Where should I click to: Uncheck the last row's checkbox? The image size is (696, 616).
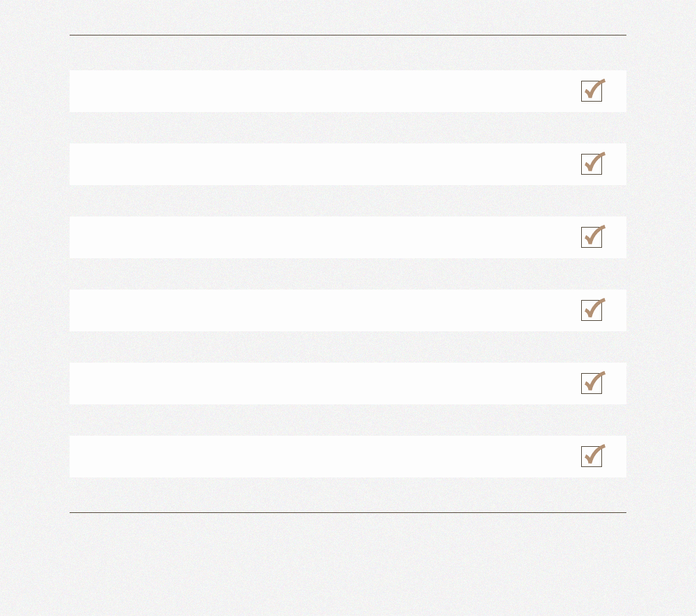(x=592, y=457)
